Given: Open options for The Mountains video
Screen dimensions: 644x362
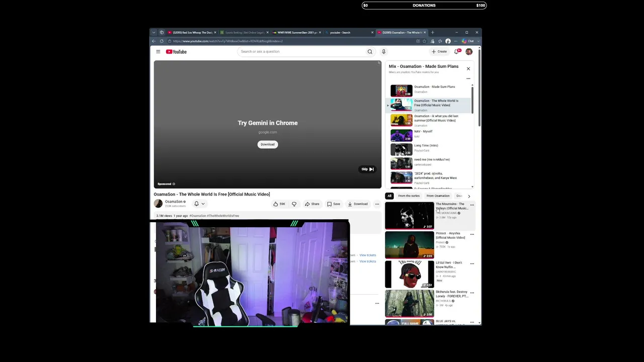Looking at the screenshot, I should click(x=472, y=205).
